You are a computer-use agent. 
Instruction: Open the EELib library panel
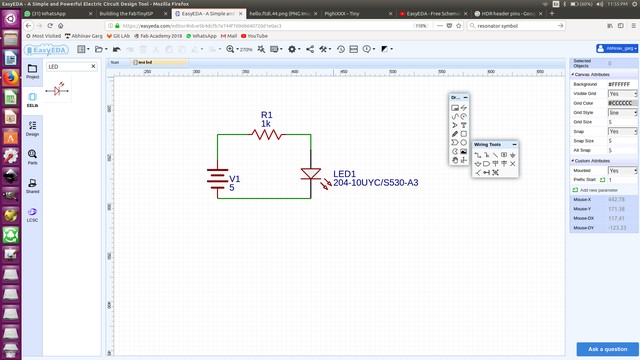33,100
